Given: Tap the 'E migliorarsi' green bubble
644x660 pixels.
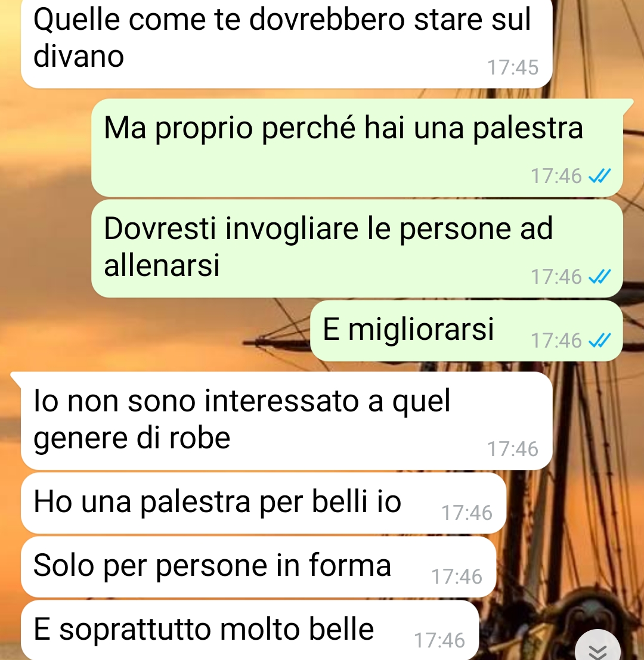Looking at the screenshot, I should [466, 330].
